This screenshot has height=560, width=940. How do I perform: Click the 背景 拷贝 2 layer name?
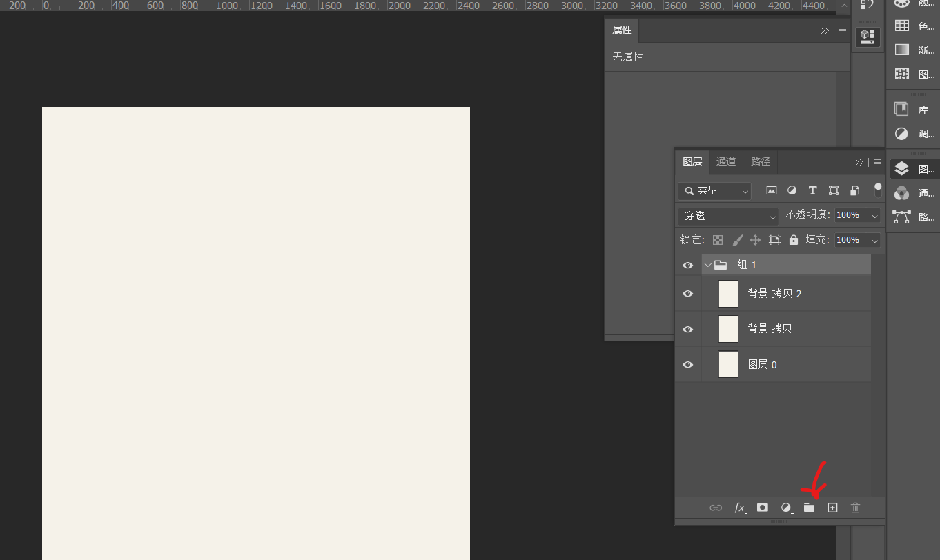tap(774, 294)
